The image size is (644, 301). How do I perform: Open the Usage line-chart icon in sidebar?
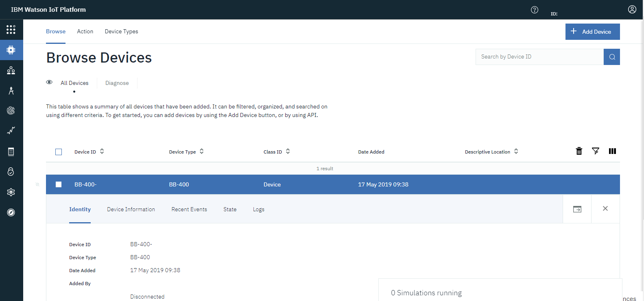[x=11, y=130]
